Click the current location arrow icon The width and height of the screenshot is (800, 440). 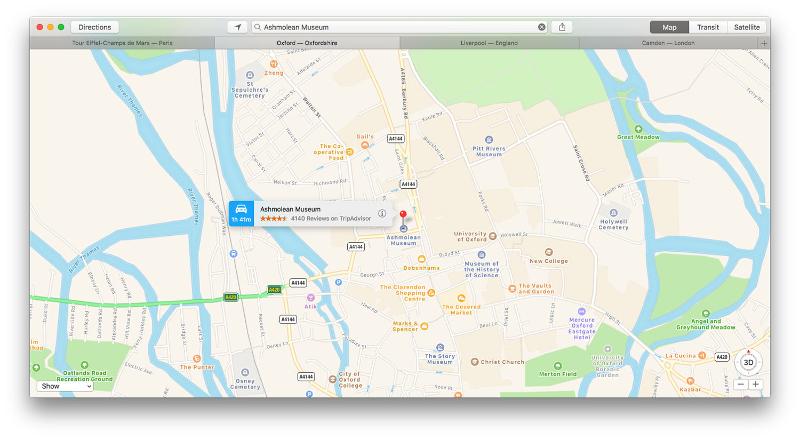[237, 27]
